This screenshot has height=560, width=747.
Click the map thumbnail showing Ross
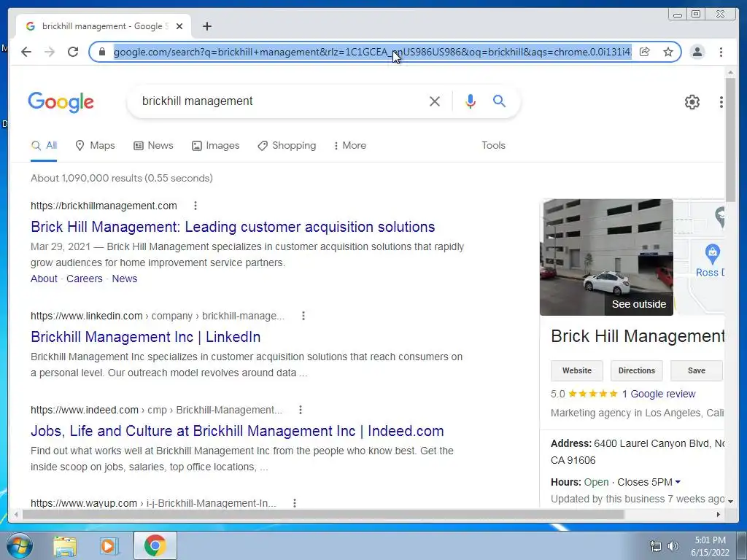point(700,257)
